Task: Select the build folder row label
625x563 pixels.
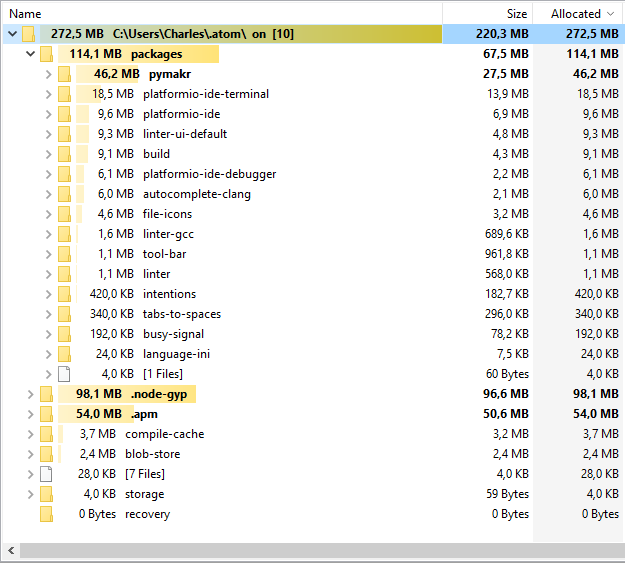Action: pos(156,154)
